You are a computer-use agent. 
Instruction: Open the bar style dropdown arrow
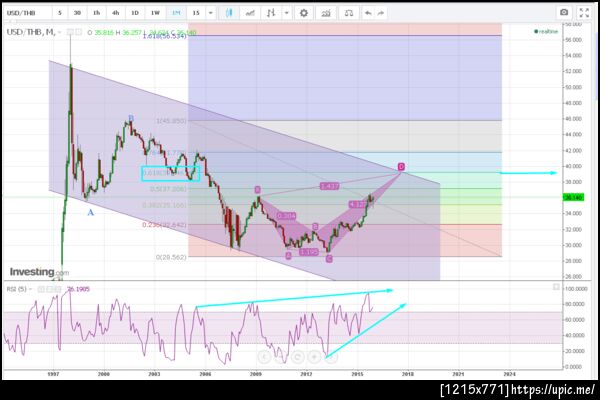(287, 13)
